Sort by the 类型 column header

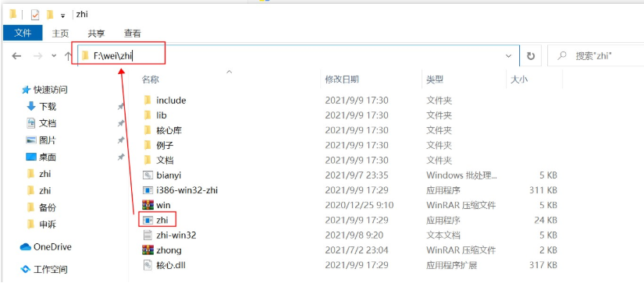pyautogui.click(x=435, y=80)
